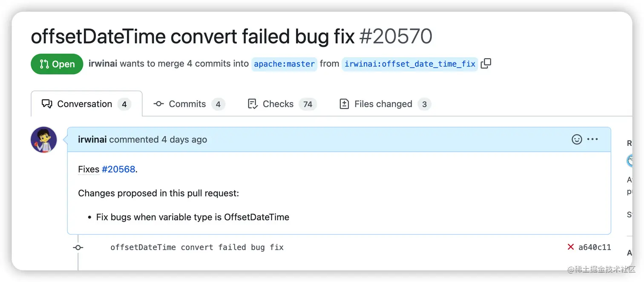Screen dimensions: 644x282
Task: Add a reaction with the smiley icon
Action: coord(577,140)
